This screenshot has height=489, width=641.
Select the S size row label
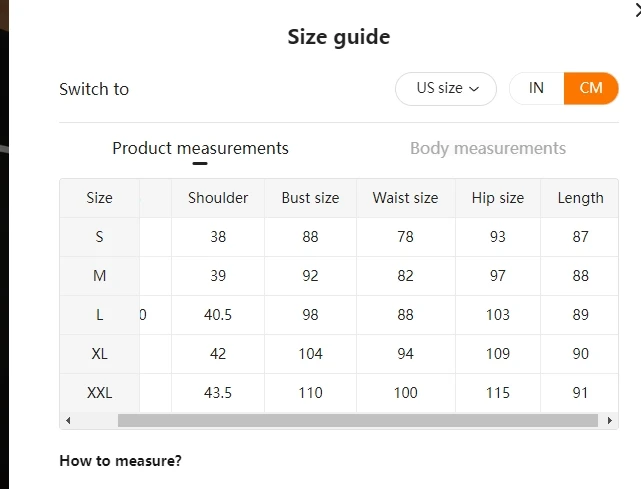click(x=99, y=237)
